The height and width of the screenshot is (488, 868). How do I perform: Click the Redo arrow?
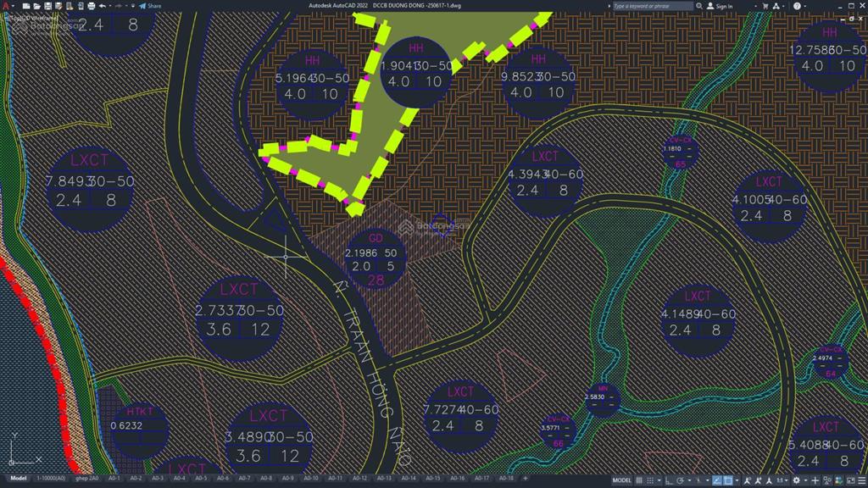coord(119,6)
